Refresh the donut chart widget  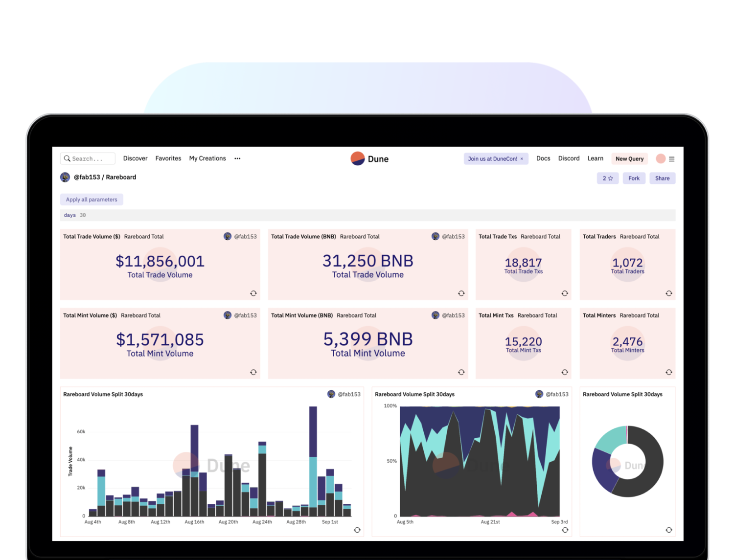coord(669,530)
